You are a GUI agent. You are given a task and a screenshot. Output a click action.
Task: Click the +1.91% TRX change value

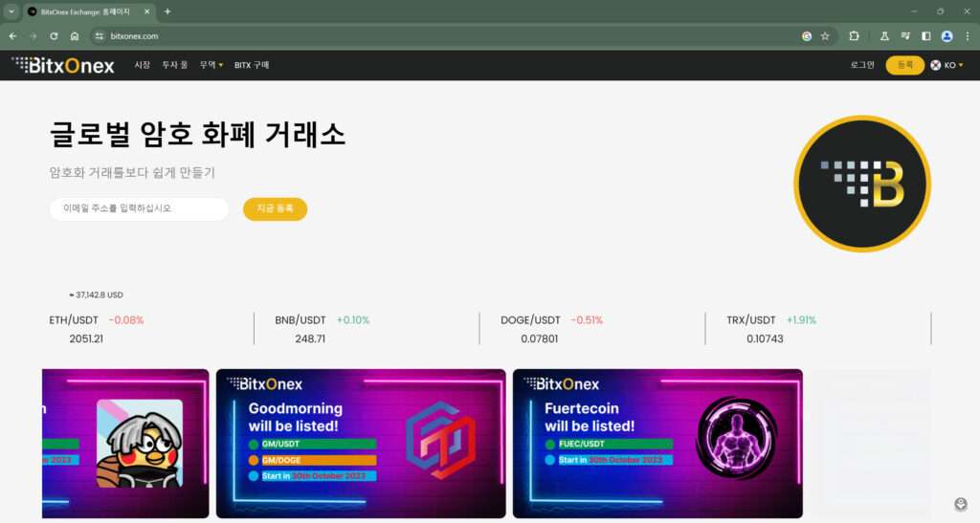click(x=801, y=320)
